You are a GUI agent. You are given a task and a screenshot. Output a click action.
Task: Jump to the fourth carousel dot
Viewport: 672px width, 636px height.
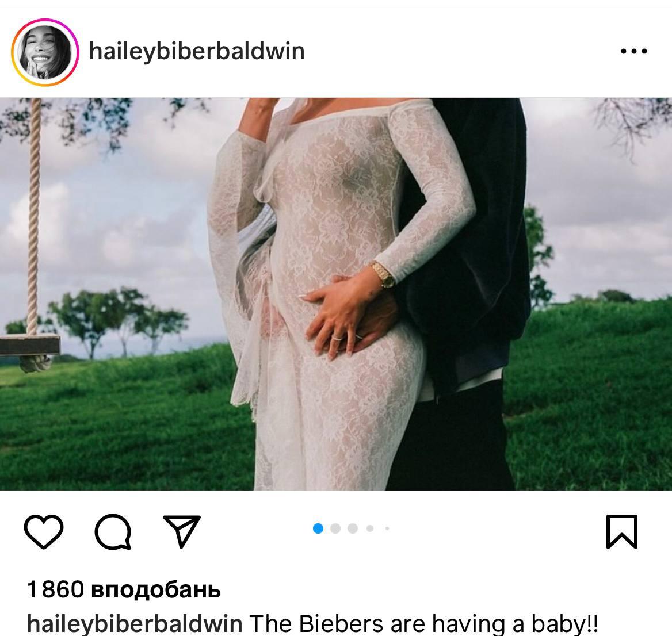click(x=370, y=528)
